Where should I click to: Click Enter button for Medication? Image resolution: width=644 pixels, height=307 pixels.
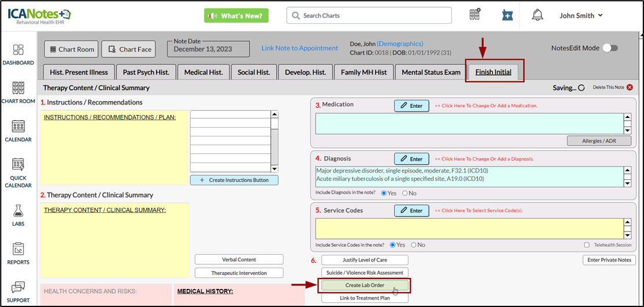coord(411,106)
